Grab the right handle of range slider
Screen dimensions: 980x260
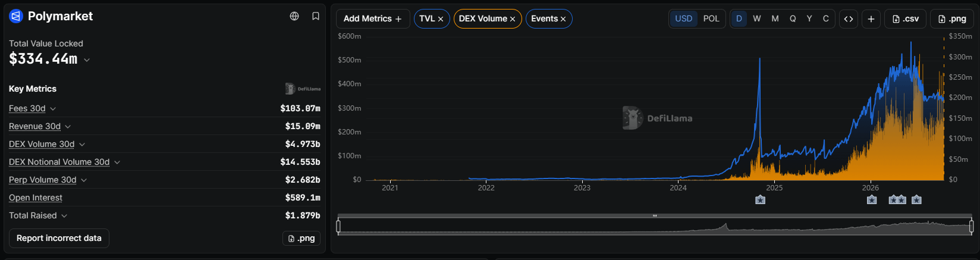click(972, 226)
